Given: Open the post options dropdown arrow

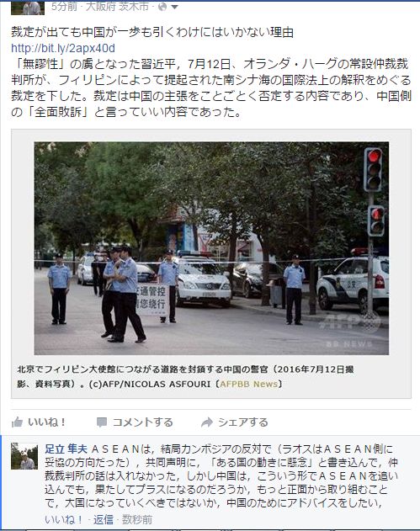Looking at the screenshot, I should pos(174,7).
